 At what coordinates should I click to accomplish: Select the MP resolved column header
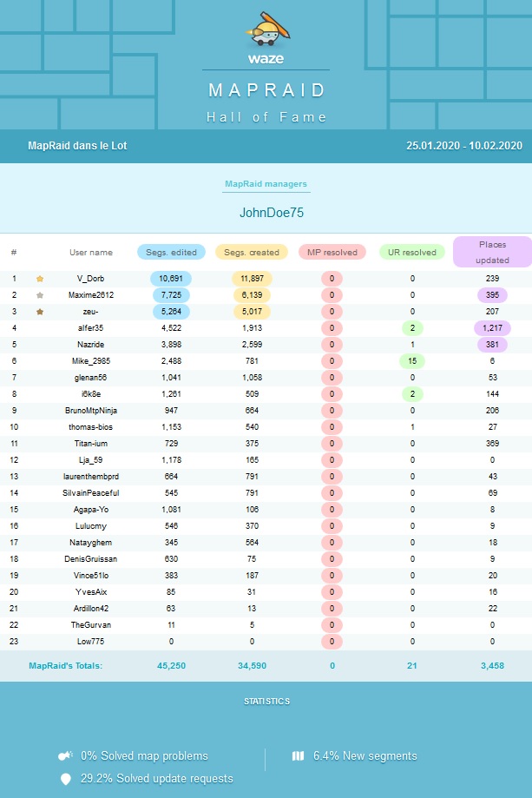[x=332, y=253]
